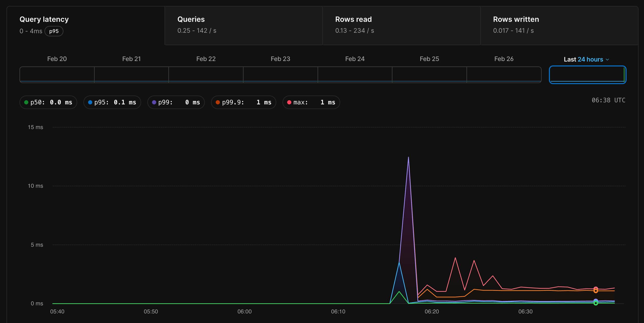Select the Feb 21 time range segment
Image resolution: width=644 pixels, height=323 pixels.
click(131, 75)
